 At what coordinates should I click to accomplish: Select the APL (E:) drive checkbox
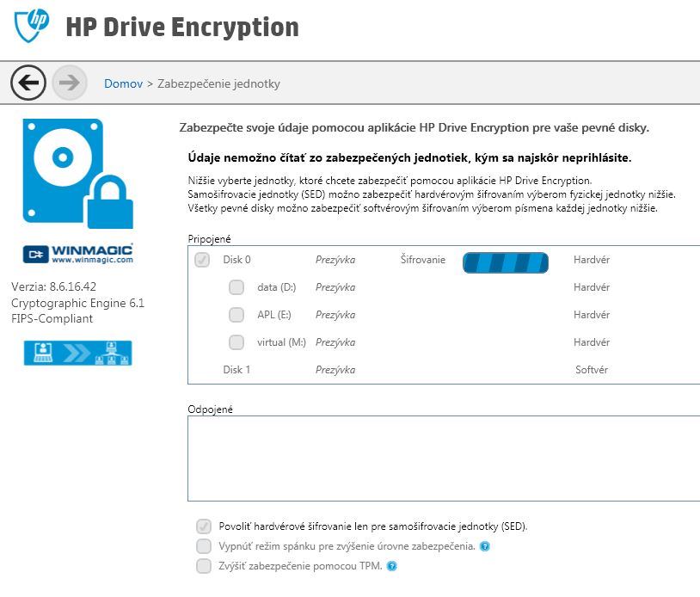(x=236, y=315)
